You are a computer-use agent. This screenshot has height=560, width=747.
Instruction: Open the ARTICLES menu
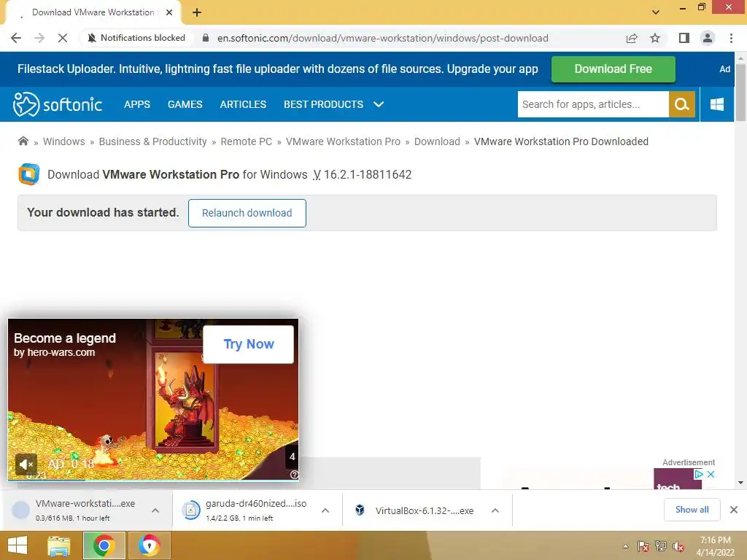point(243,104)
